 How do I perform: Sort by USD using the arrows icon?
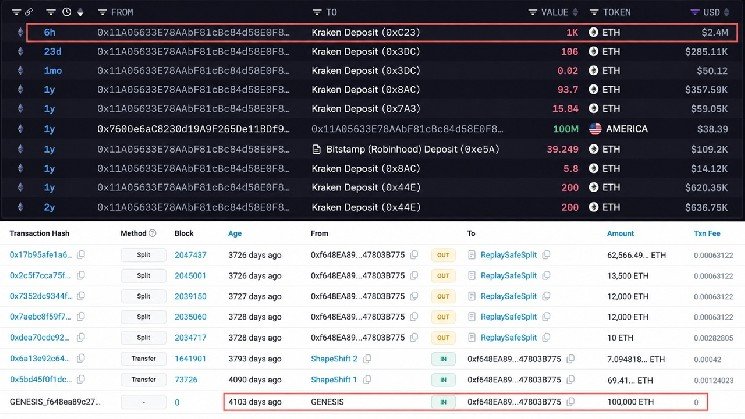[x=726, y=12]
